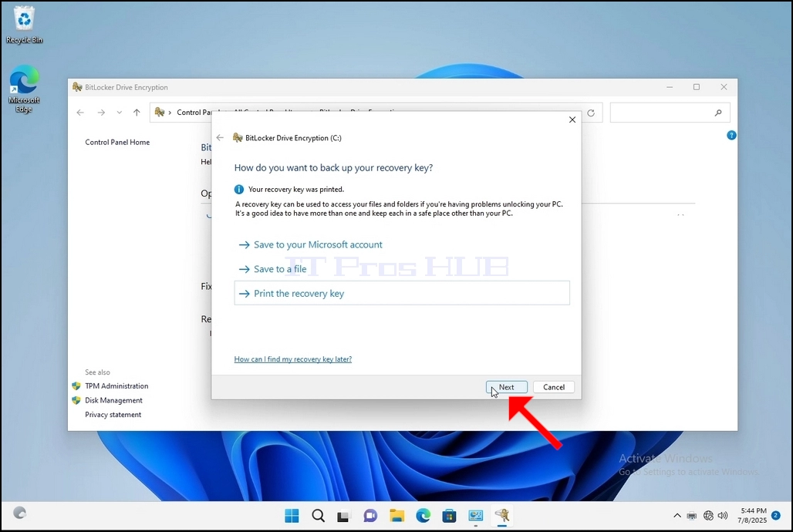Select Print the recovery key option
793x532 pixels.
coord(402,293)
